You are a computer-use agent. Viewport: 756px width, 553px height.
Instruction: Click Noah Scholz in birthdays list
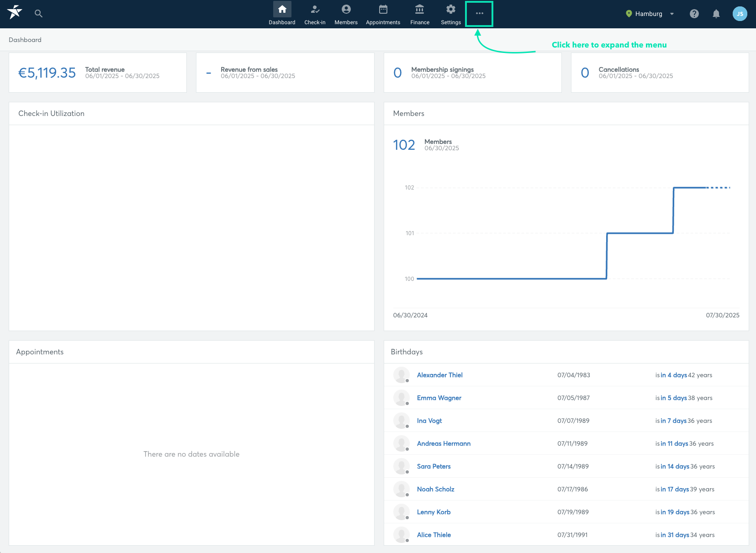[x=435, y=489]
